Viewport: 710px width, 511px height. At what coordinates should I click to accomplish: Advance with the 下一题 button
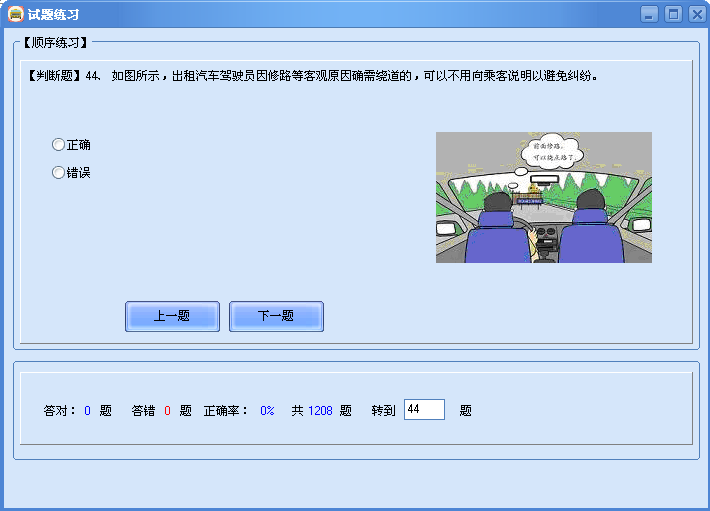276,316
